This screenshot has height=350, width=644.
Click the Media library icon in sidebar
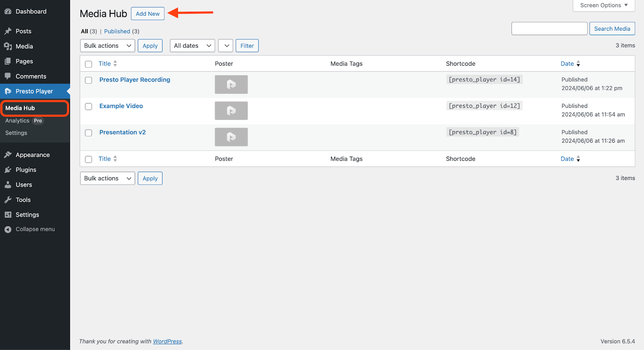[x=8, y=46]
